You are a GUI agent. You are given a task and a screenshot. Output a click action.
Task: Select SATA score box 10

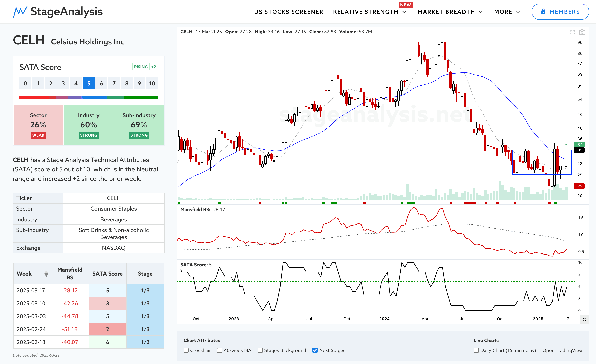click(x=152, y=83)
